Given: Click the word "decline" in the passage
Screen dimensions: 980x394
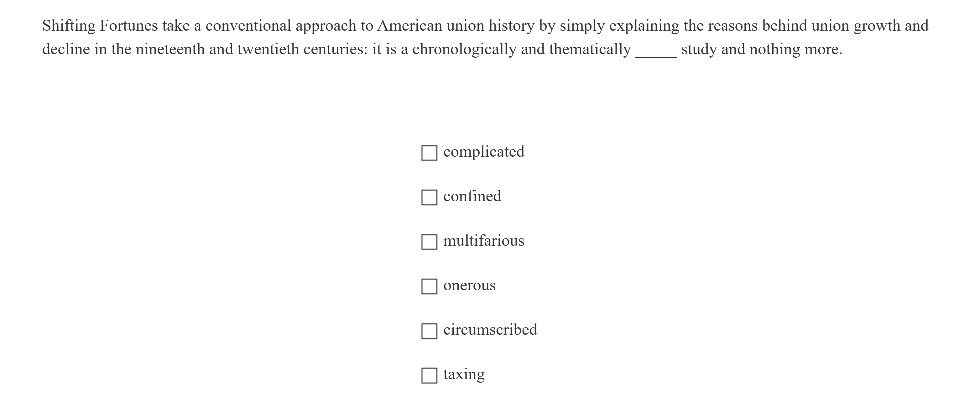Looking at the screenshot, I should 67,48.
